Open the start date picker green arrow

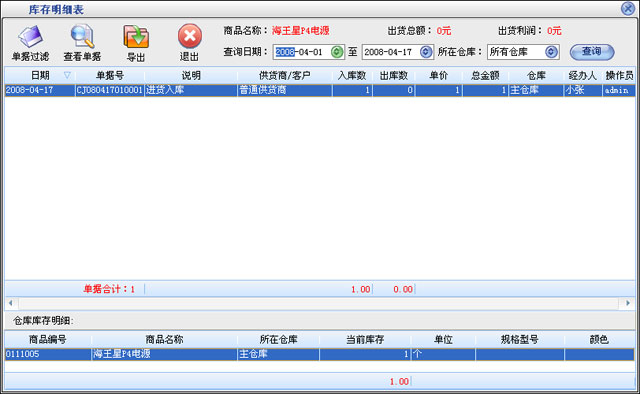pyautogui.click(x=337, y=52)
